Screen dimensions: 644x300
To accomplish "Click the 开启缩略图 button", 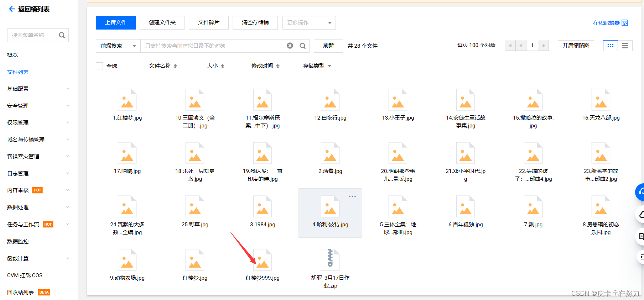I will click(576, 46).
